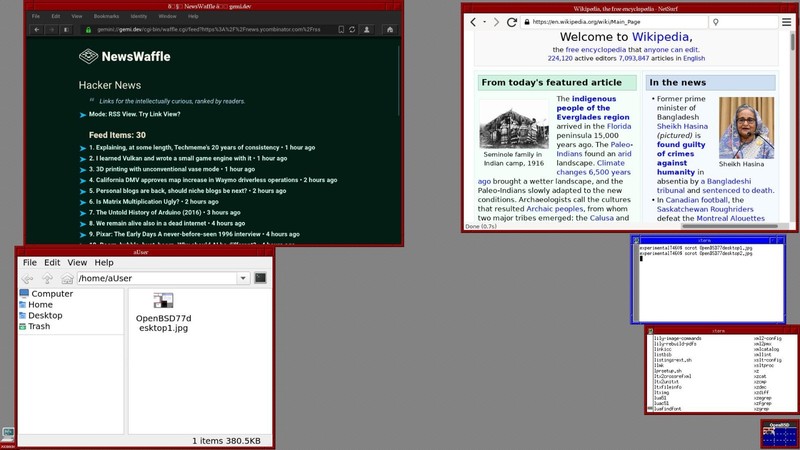Open the File menu in the aUser file manager
This screenshot has width=800, height=450.
[30, 262]
